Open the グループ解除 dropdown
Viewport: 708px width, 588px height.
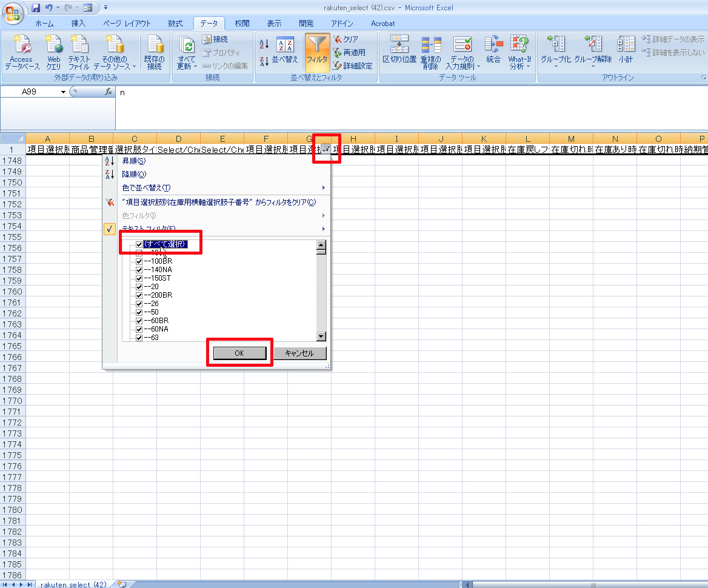pyautogui.click(x=593, y=52)
